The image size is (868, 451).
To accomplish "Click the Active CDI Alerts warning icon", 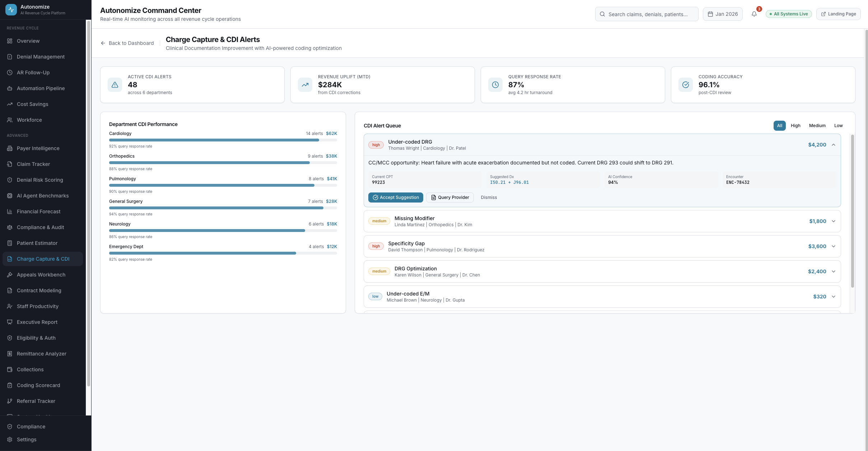I will [115, 85].
